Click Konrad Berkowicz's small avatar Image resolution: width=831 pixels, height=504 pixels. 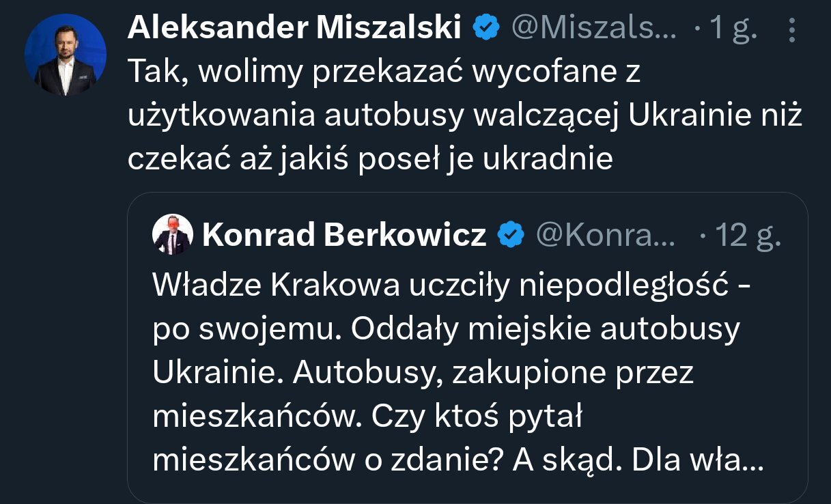(x=171, y=236)
